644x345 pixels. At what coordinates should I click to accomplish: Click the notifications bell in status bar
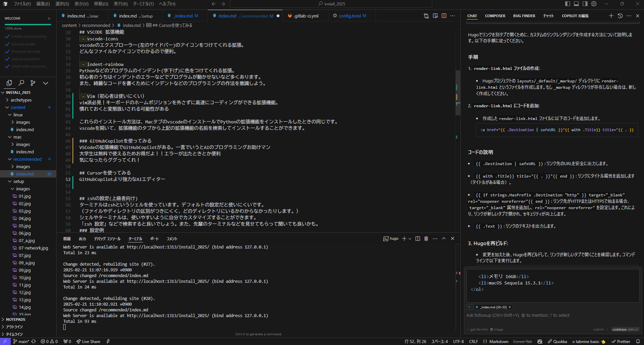[638, 341]
